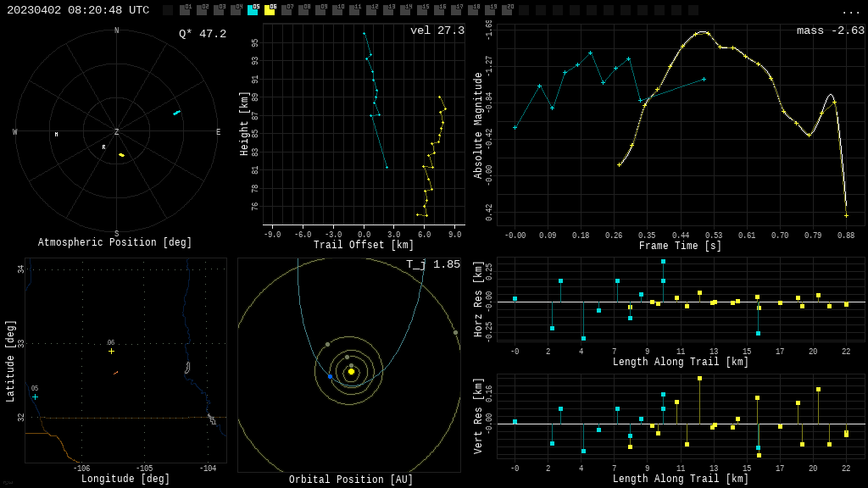Click the cyan station 05 swatch in top bar
Screen dimensions: 868x488
[253, 10]
